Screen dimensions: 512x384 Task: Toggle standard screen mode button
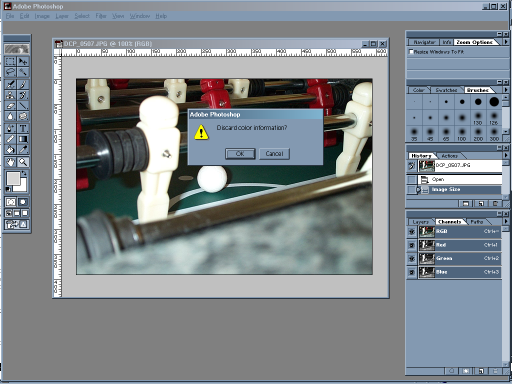click(x=9, y=213)
